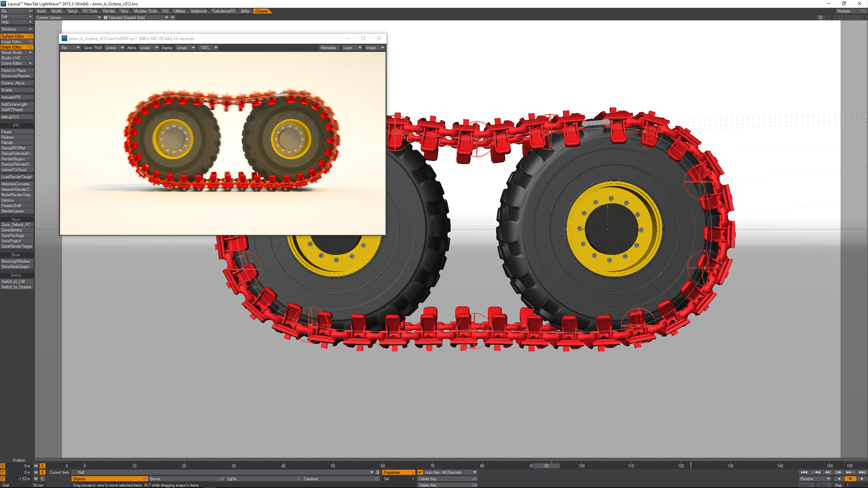868x488 pixels.
Task: Click frame 93 slider on timeline
Action: [546, 466]
